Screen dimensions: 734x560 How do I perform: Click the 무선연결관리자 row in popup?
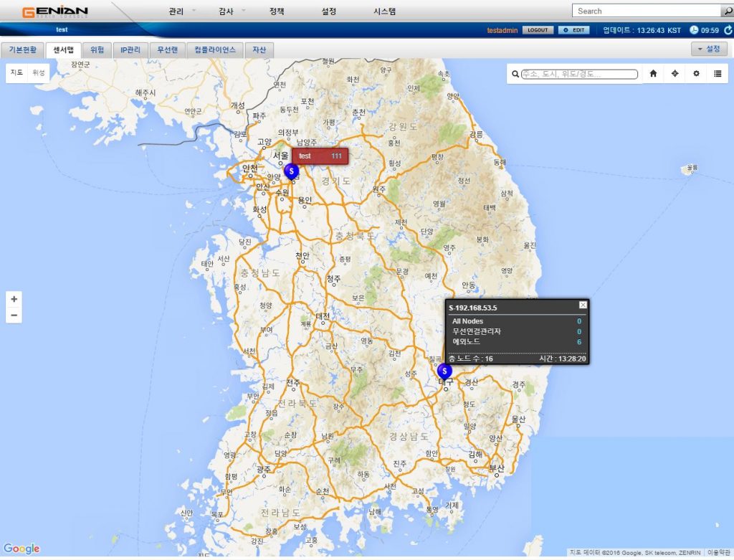[x=517, y=331]
